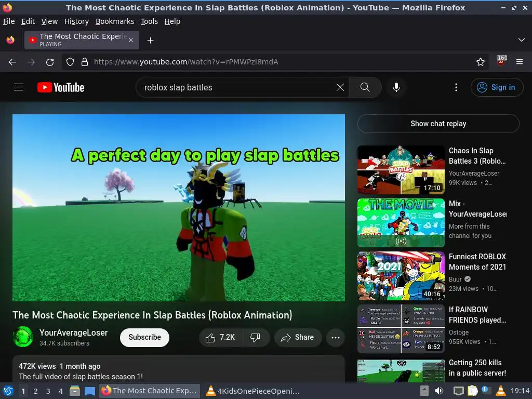Open YourAverageLoser channel name link

pos(74,332)
